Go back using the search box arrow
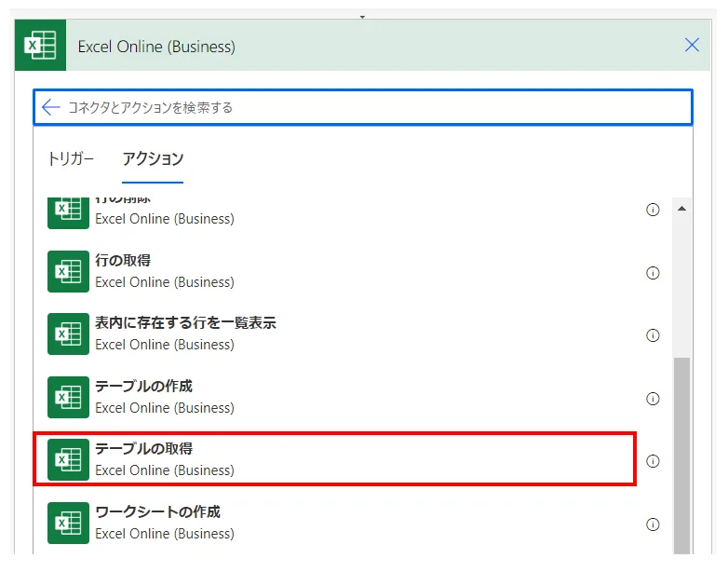 point(50,107)
